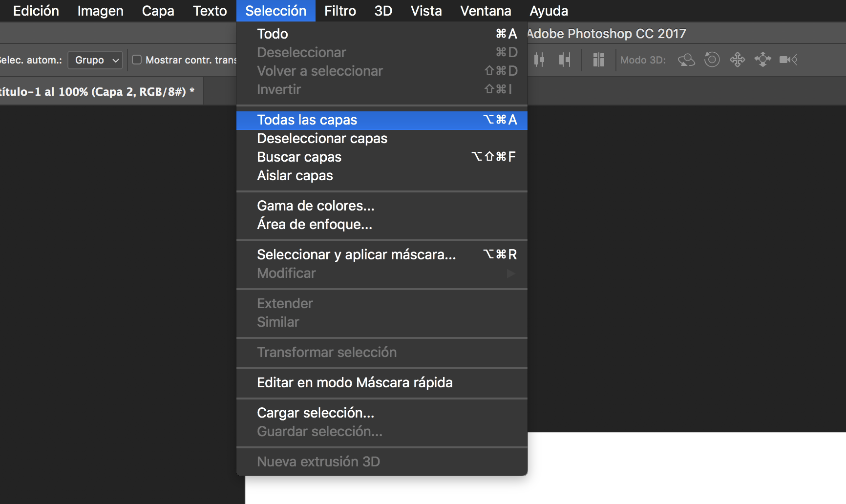Select the 3D slide tool icon
846x504 pixels.
pyautogui.click(x=762, y=60)
